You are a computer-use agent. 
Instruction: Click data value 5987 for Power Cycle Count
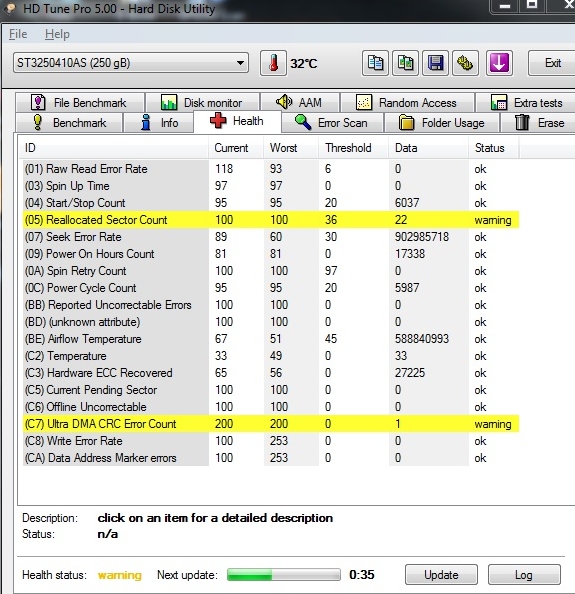(x=407, y=288)
